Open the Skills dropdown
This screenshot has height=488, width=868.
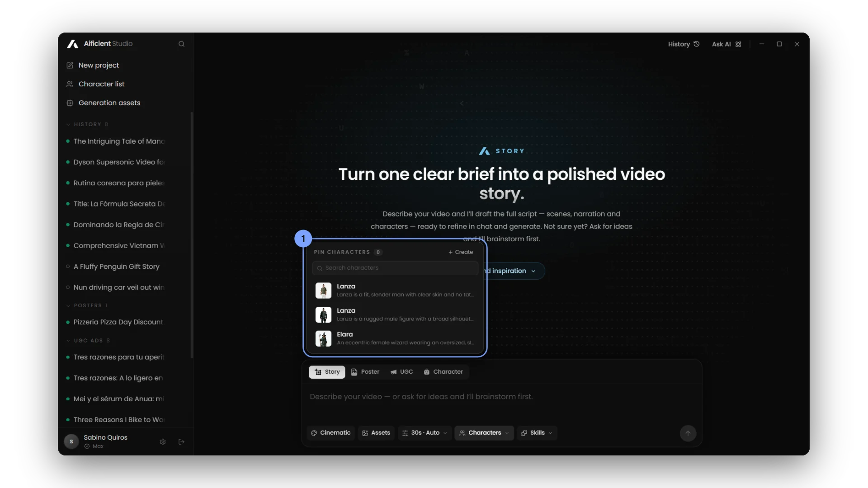[x=537, y=433]
